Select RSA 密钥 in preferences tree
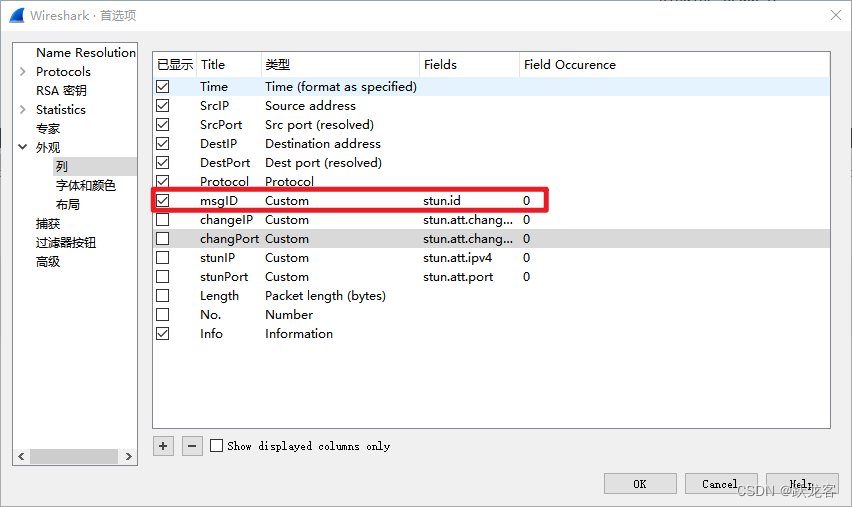This screenshot has height=507, width=852. [61, 90]
